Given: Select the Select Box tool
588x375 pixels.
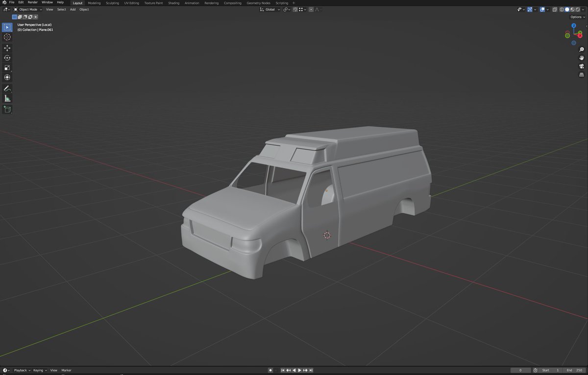Looking at the screenshot, I should tap(7, 27).
